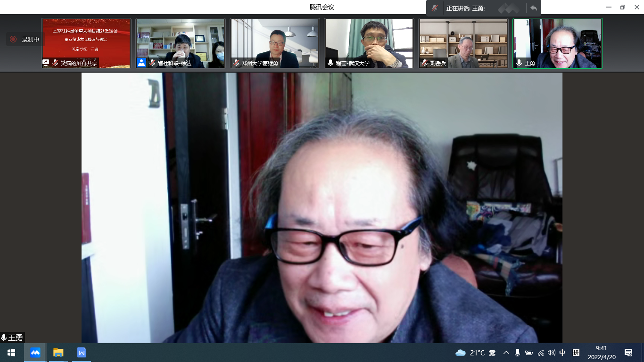Open WPS Writer from the taskbar
Viewport: 644px width, 362px height.
pos(82,353)
